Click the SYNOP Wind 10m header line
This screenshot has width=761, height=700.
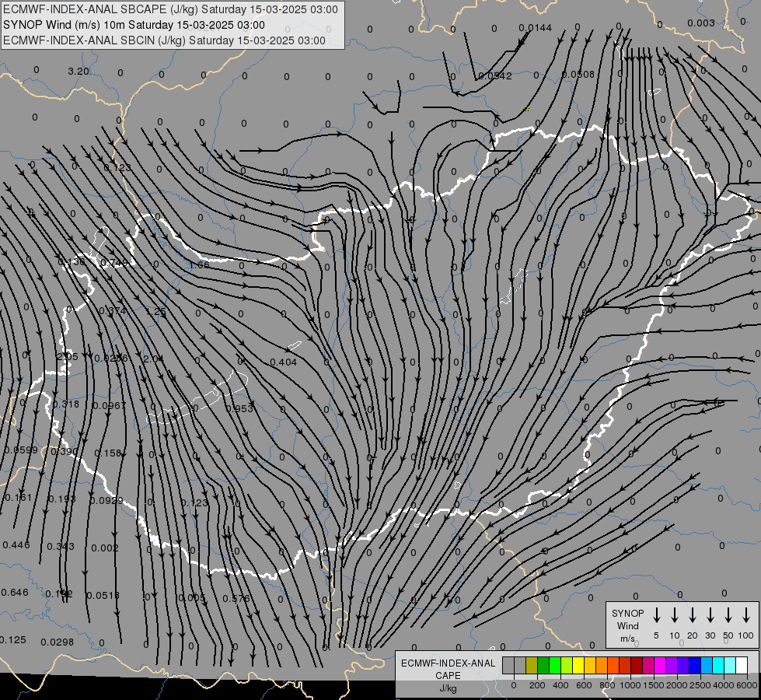click(134, 25)
